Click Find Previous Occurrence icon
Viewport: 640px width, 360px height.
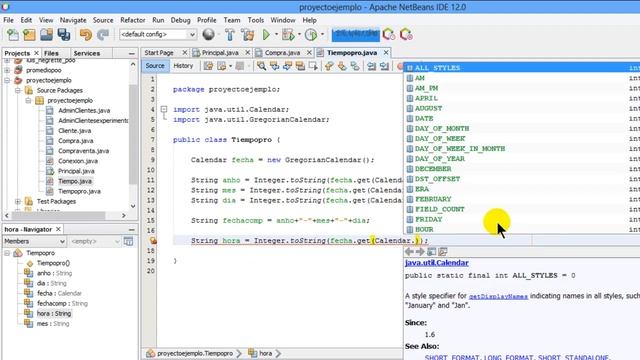pos(274,66)
